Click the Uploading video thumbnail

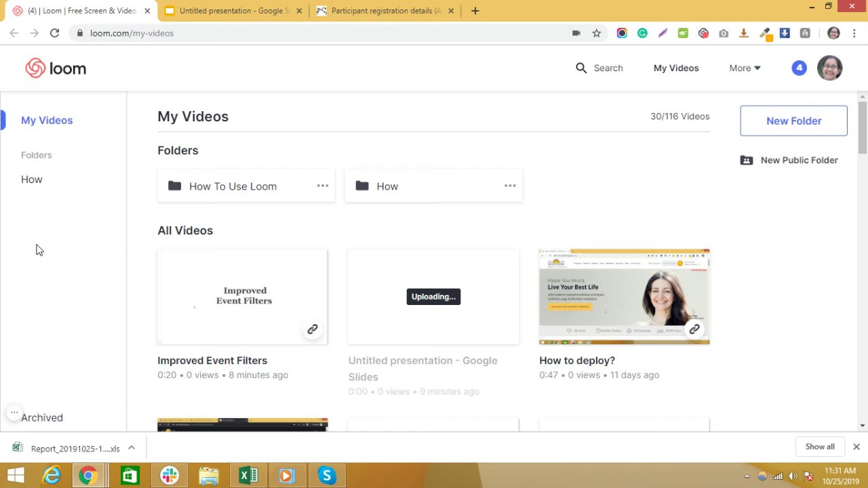[433, 297]
